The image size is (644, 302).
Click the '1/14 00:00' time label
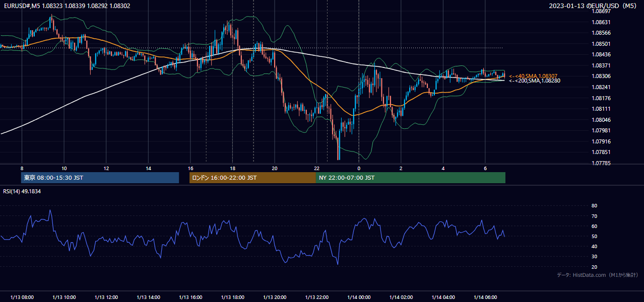(359, 297)
